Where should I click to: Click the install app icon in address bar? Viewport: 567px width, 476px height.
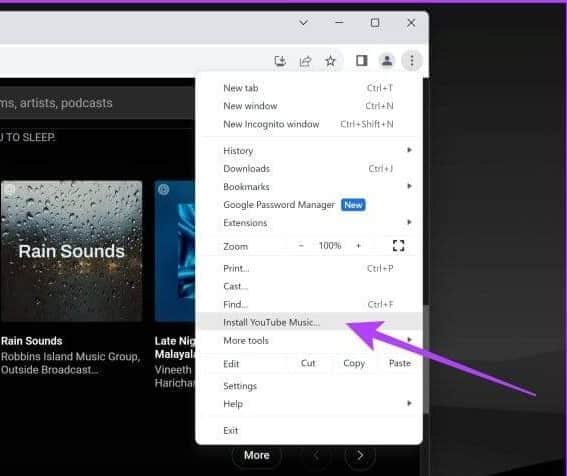(280, 61)
